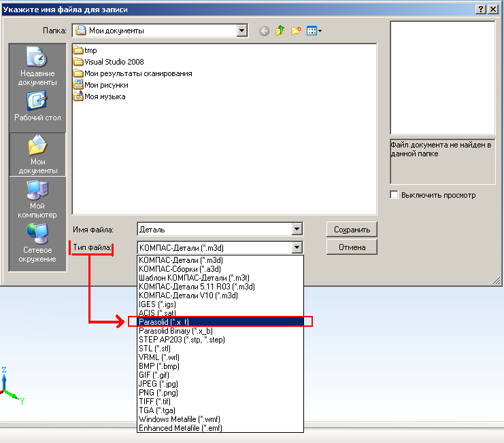This screenshot has width=504, height=443.
Task: Choose КОМПАС-Детали 5.11 R03 type
Action: pyautogui.click(x=220, y=287)
